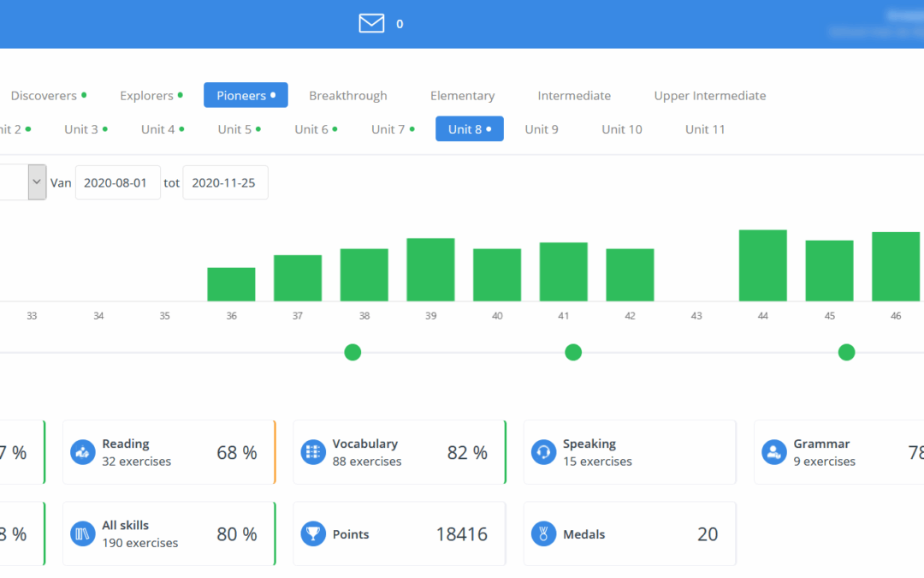Edit the start date 2020-08-01 field
This screenshot has height=578, width=924.
coord(118,183)
